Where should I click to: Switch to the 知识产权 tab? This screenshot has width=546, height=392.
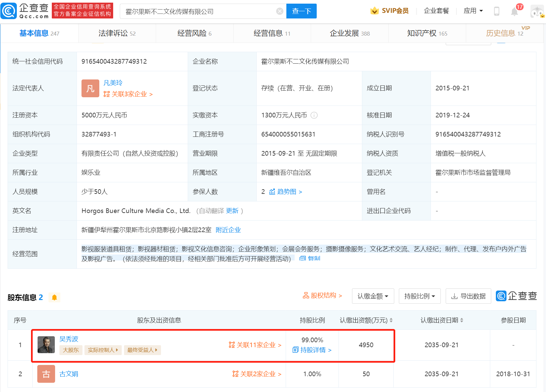427,33
